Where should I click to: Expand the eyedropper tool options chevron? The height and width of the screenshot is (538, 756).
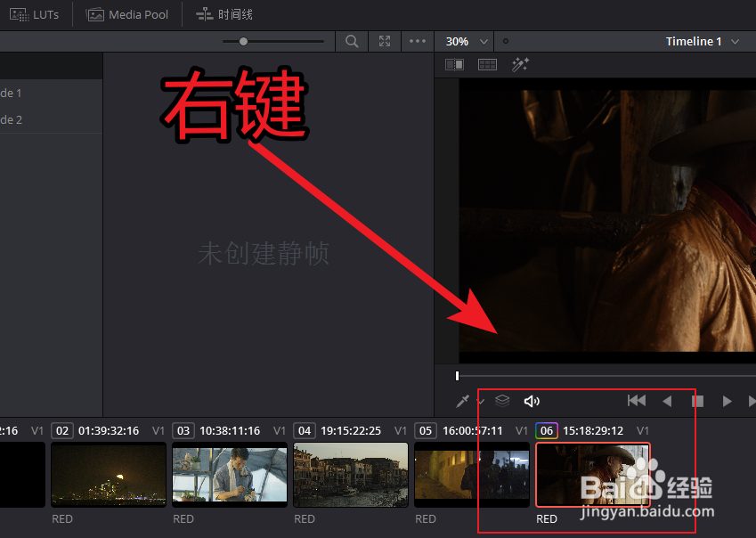[480, 401]
